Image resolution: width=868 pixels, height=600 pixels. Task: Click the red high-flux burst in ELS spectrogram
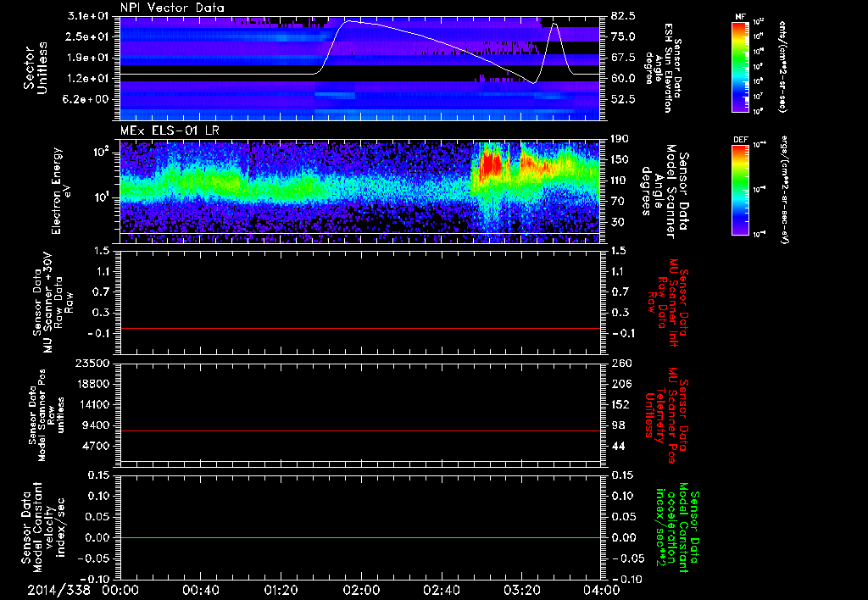click(x=490, y=164)
